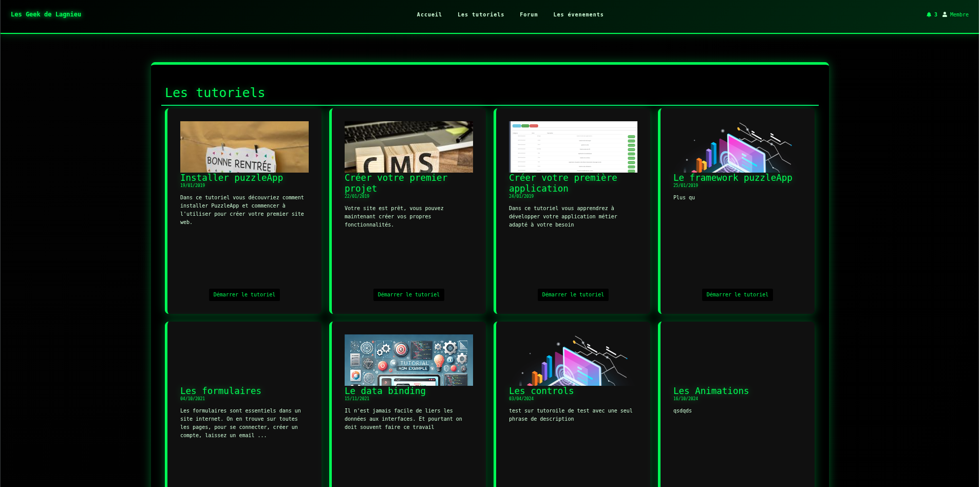Open the Membre user profile icon

(x=945, y=15)
